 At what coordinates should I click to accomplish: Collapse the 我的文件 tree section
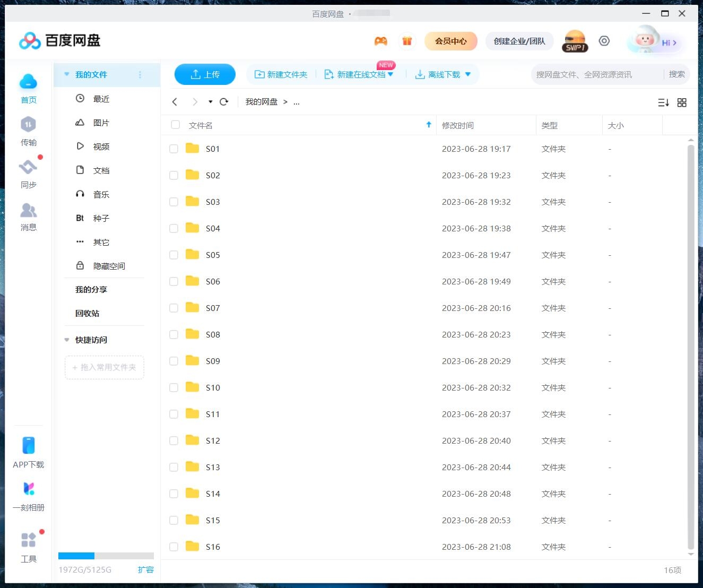click(67, 75)
